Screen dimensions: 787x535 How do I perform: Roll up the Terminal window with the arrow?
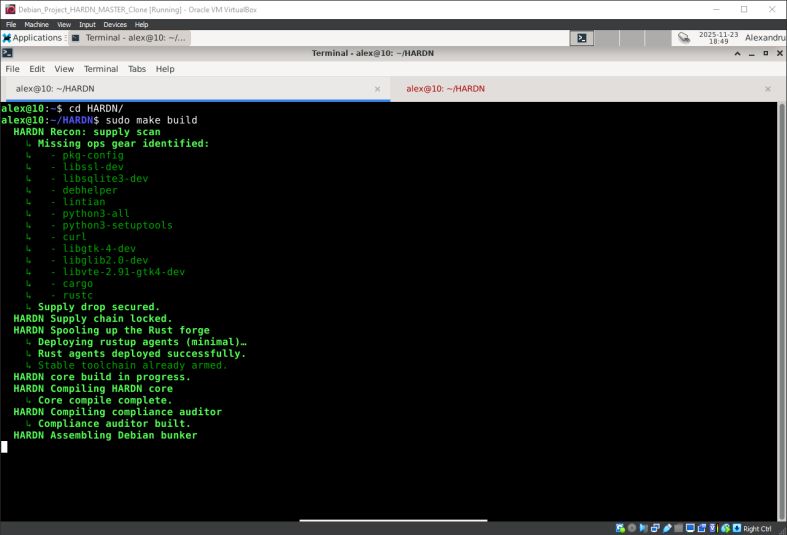tap(737, 53)
